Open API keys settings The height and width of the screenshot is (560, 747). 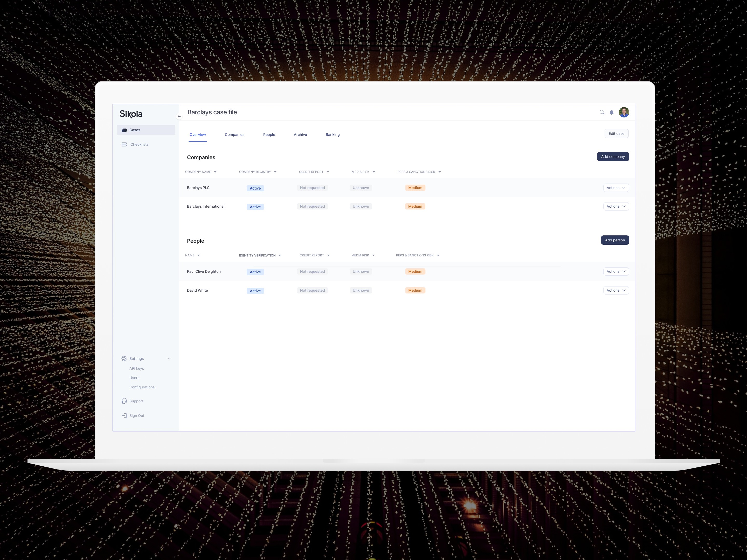click(137, 369)
